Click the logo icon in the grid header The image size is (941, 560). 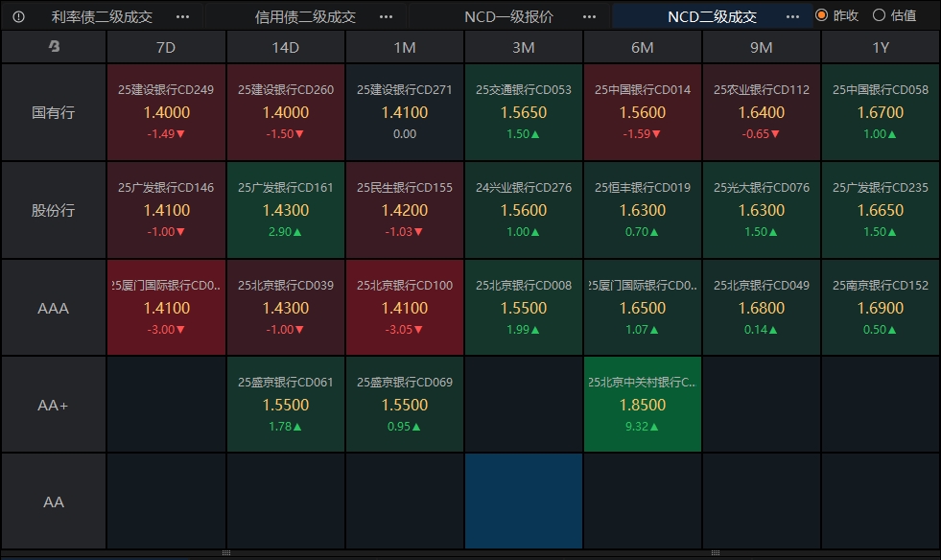(x=54, y=46)
